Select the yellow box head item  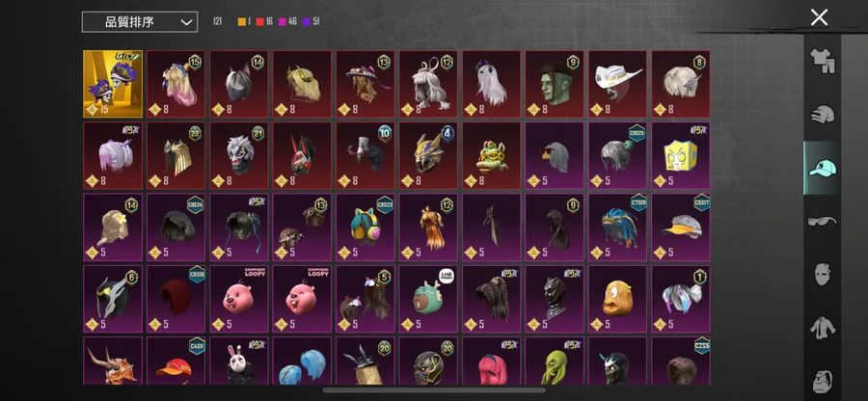(x=681, y=155)
